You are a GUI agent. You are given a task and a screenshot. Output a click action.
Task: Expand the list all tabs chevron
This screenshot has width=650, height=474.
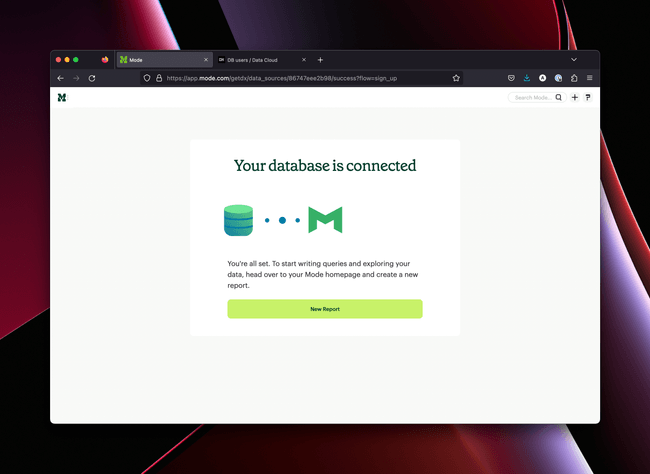point(574,60)
